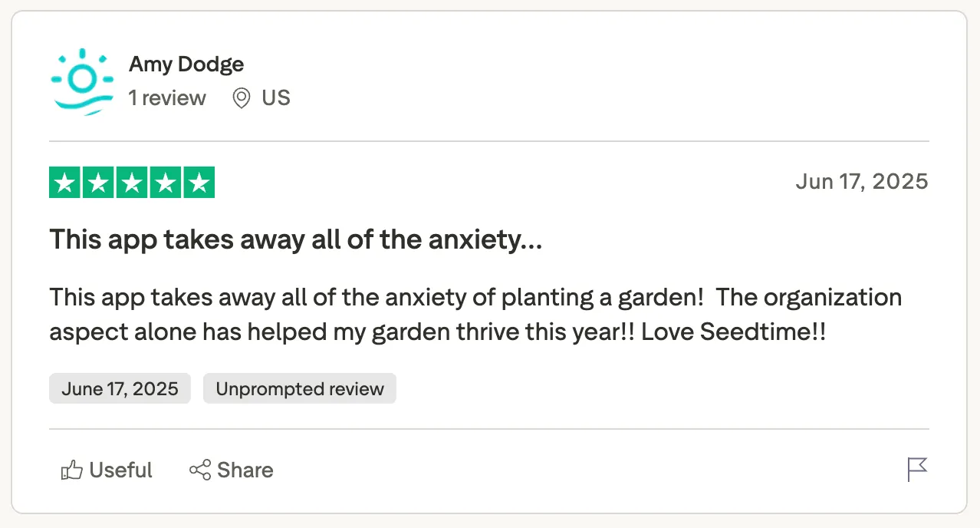Click the share nodes icon
This screenshot has height=528, width=980.
click(200, 470)
